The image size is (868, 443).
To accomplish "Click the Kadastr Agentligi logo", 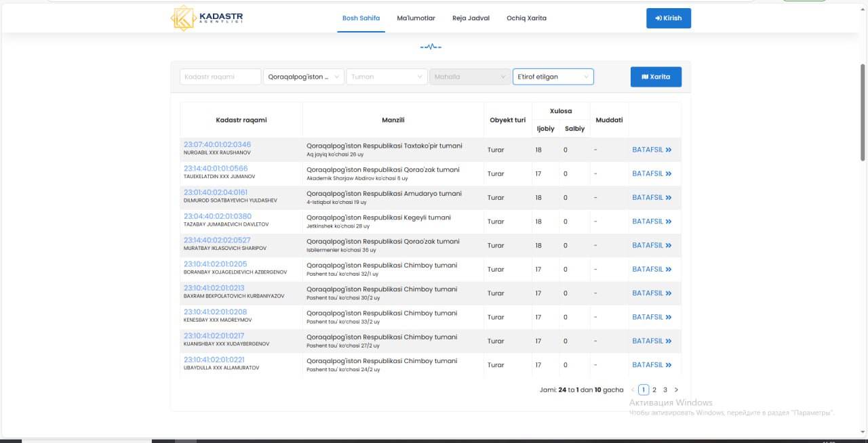I will pyautogui.click(x=207, y=18).
